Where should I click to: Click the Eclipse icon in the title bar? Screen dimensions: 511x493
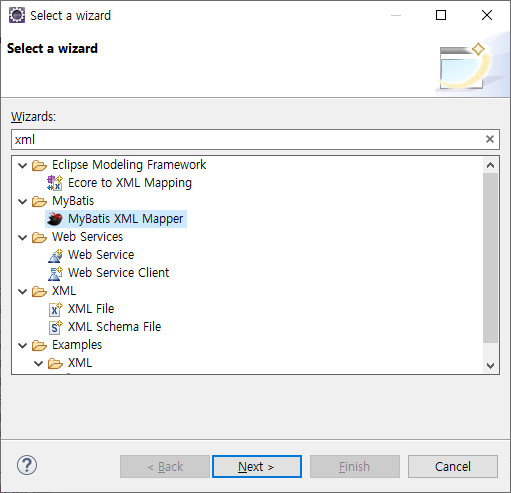pos(17,15)
